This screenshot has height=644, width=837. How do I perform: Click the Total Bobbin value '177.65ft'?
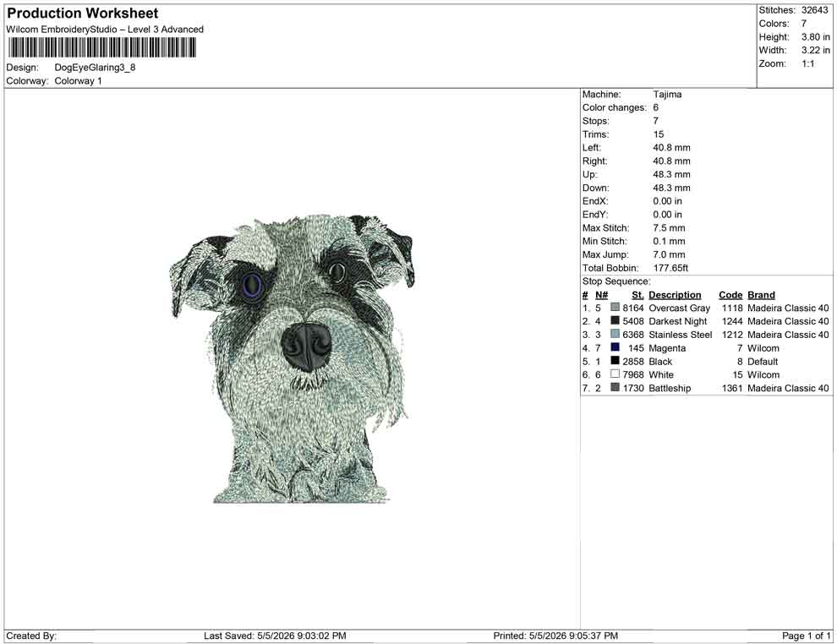point(670,268)
